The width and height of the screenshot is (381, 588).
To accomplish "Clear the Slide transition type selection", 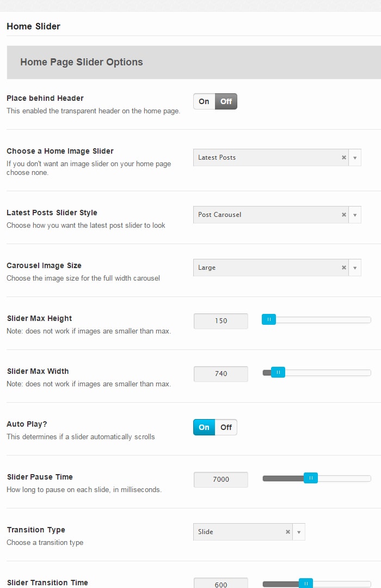I will pyautogui.click(x=288, y=532).
